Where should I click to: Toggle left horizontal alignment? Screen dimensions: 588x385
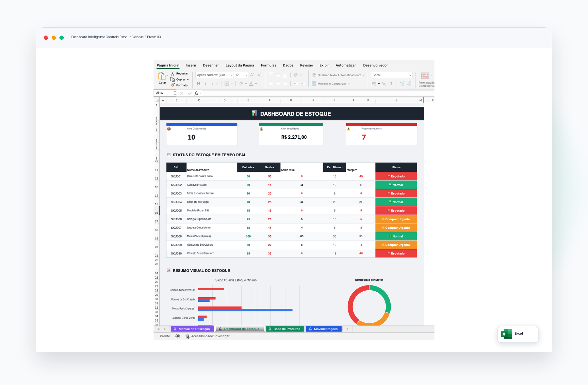pos(271,84)
